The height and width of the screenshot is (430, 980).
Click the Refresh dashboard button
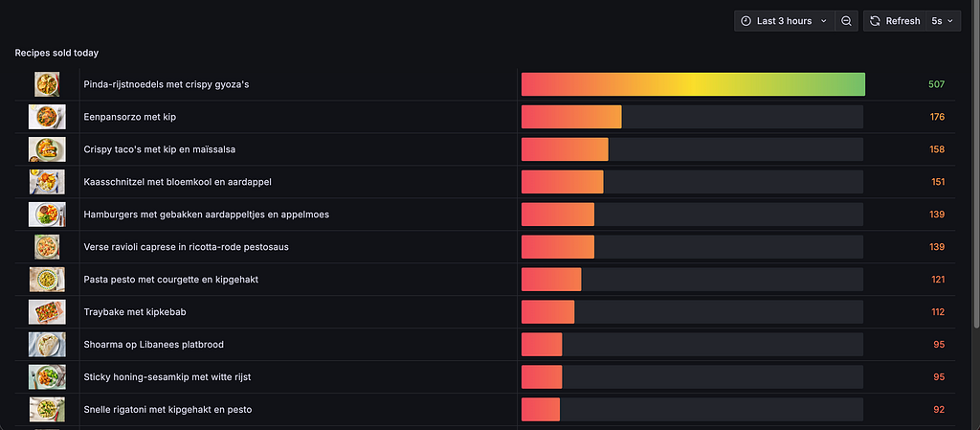pos(895,21)
